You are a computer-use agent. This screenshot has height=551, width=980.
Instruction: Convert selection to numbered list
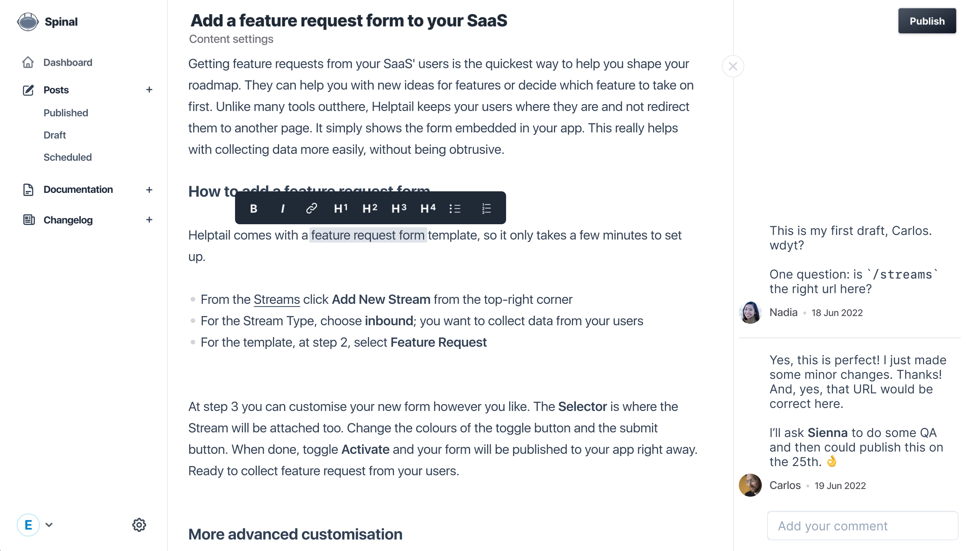[x=486, y=209]
